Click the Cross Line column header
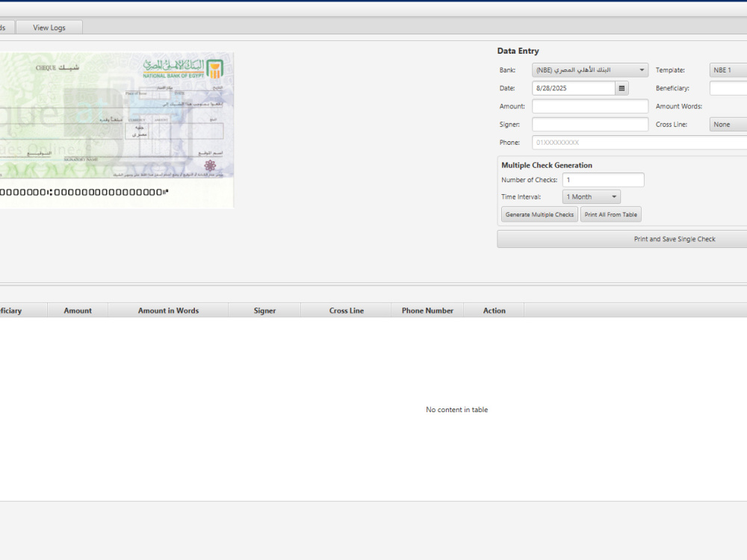This screenshot has width=747, height=560. [347, 311]
